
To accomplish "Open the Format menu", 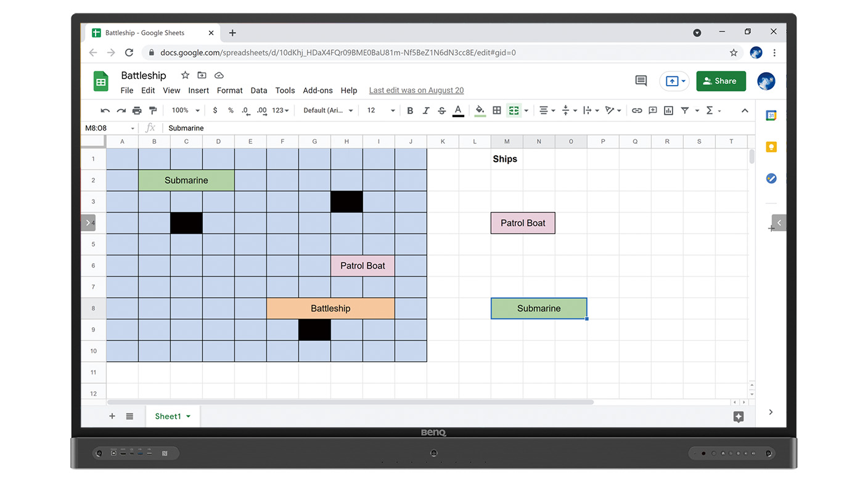I will point(229,90).
